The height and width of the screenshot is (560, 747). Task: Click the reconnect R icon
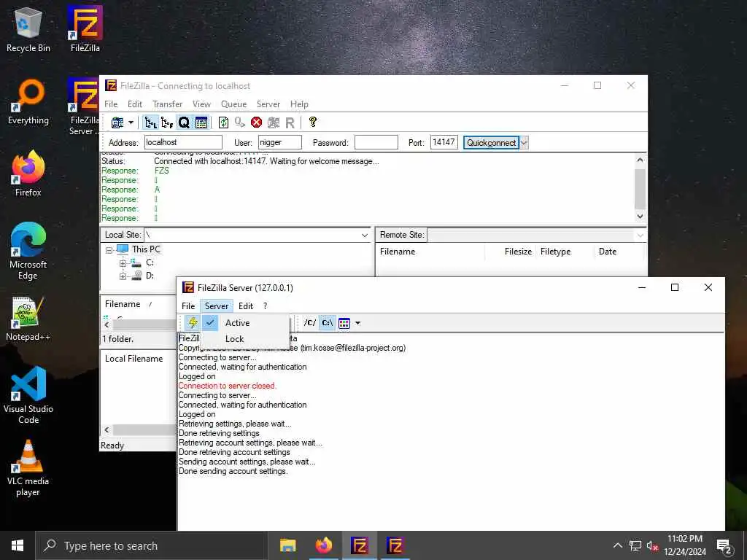tap(290, 122)
